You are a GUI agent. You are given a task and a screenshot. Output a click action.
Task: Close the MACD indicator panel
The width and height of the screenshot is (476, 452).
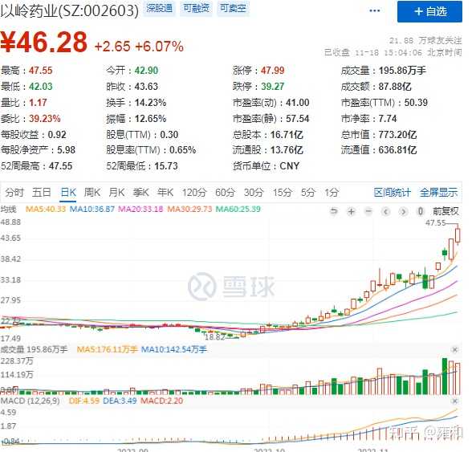point(455,401)
